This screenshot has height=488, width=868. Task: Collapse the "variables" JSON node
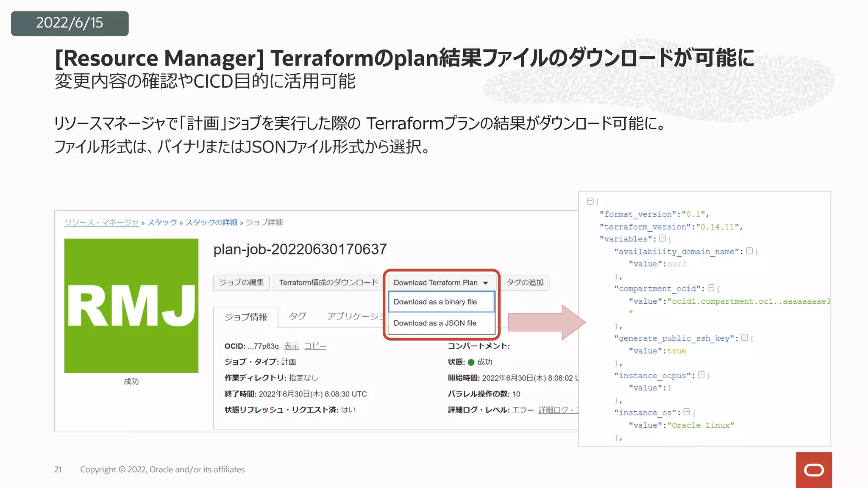click(662, 238)
